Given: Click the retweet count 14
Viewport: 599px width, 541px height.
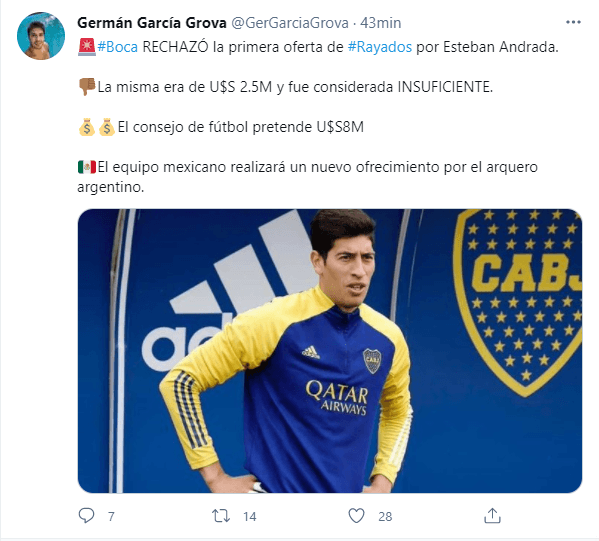Looking at the screenshot, I should click(249, 517).
